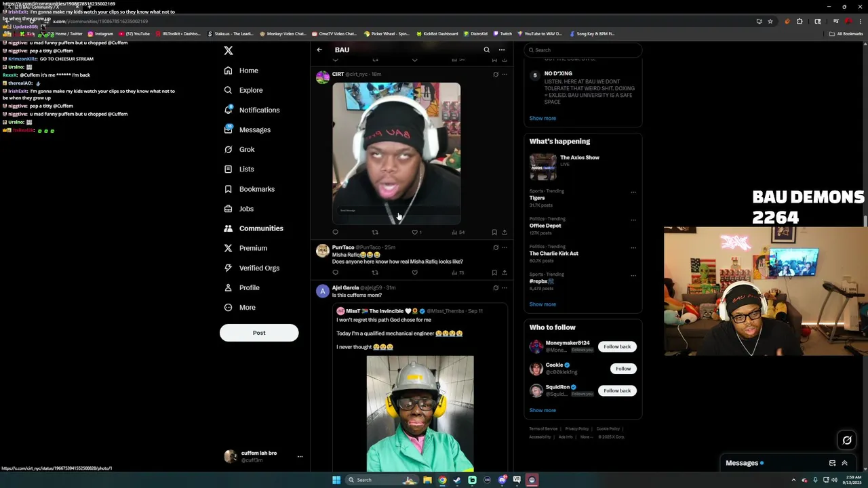Open options for Charlie Kirk Act trend
The image size is (868, 488).
pos(633,247)
